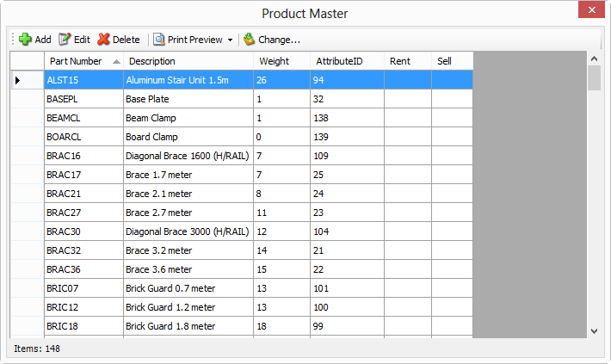Click the Board Clamp description cell

point(188,137)
